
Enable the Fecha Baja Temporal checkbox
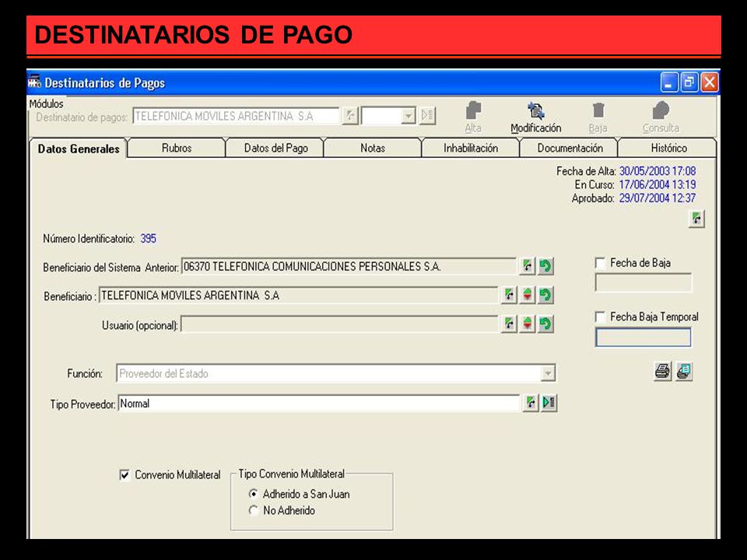coord(600,317)
